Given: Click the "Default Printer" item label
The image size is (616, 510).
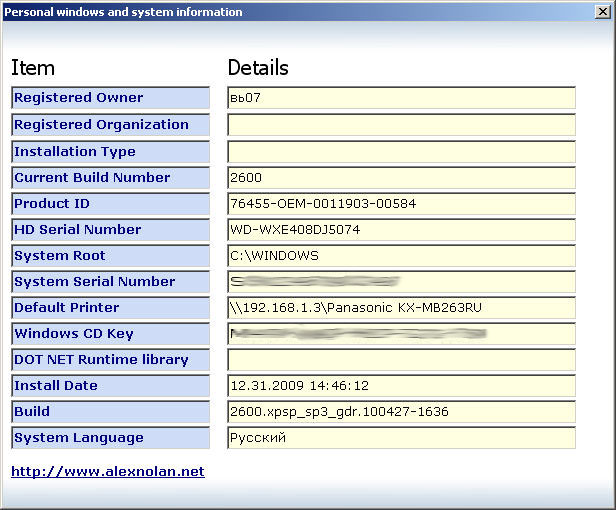Looking at the screenshot, I should click(67, 308).
